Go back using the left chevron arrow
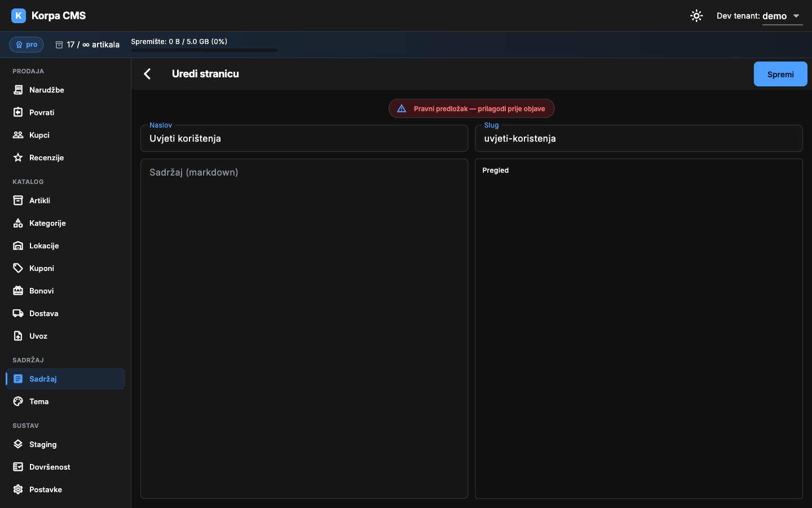 click(x=147, y=74)
